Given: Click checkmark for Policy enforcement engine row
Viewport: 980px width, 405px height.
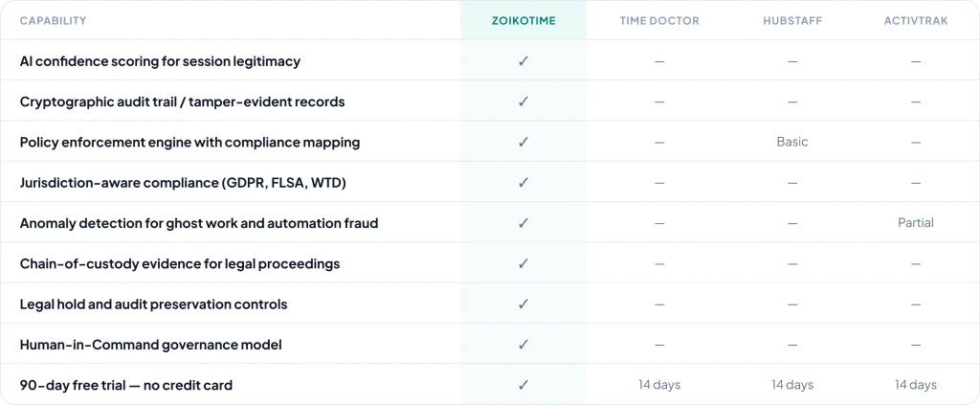Looking at the screenshot, I should (x=523, y=142).
